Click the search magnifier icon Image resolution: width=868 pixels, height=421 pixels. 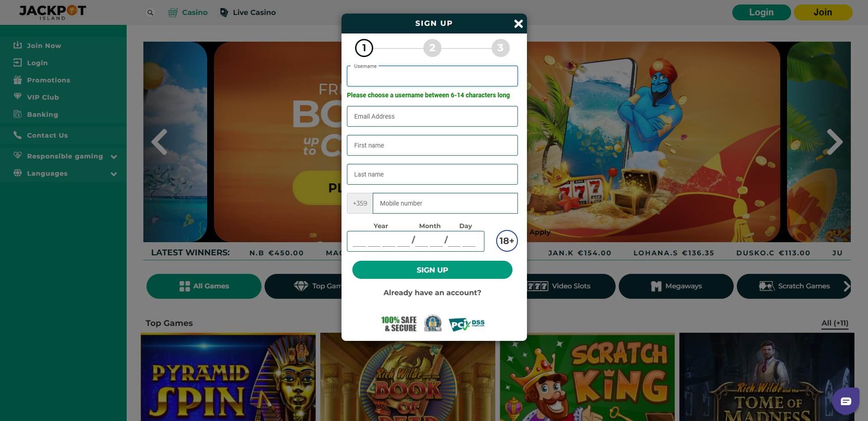coord(150,13)
